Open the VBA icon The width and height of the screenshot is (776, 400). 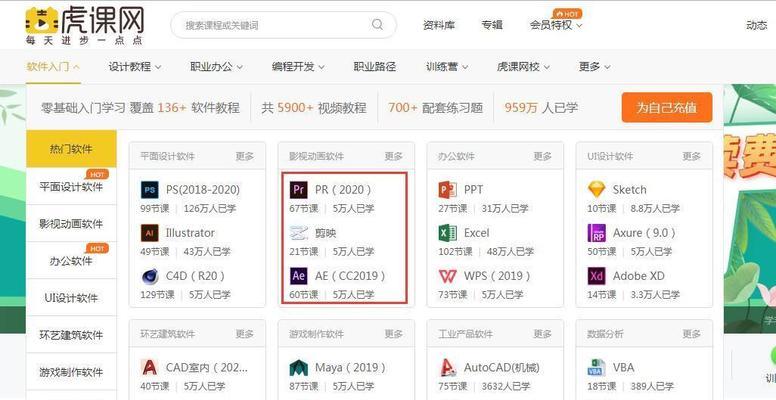pos(596,367)
